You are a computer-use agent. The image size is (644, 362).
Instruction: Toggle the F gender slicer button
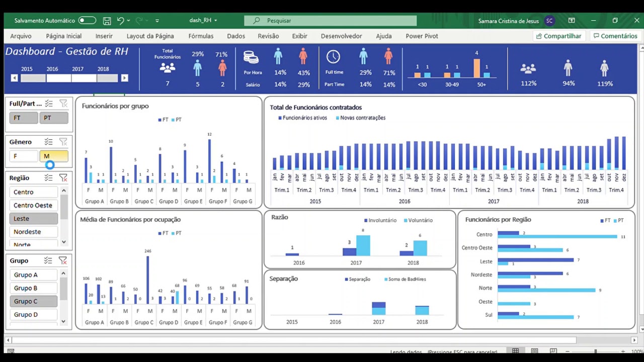pyautogui.click(x=24, y=156)
